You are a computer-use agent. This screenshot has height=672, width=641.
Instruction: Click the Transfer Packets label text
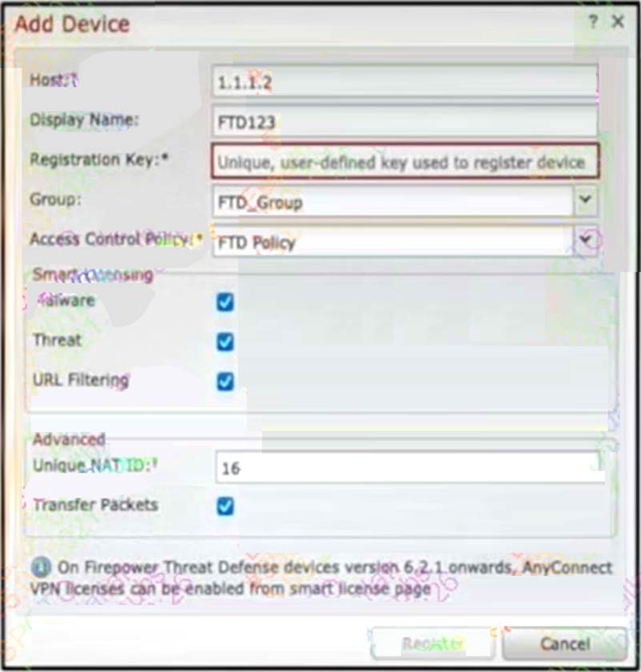[x=95, y=506]
